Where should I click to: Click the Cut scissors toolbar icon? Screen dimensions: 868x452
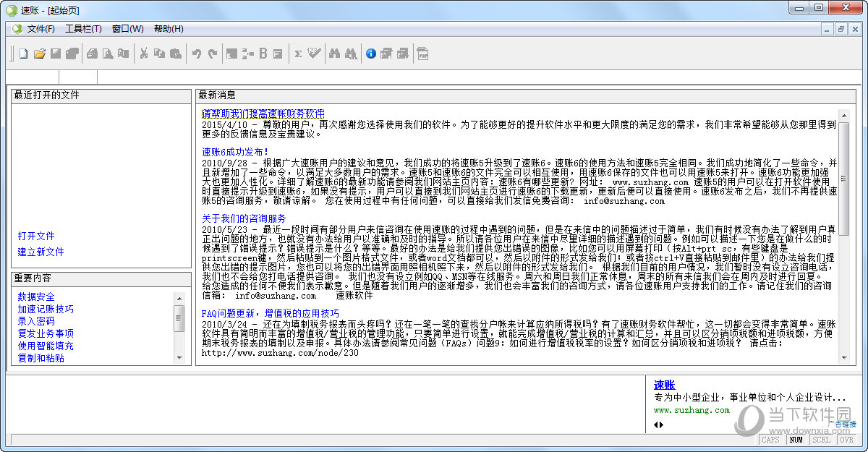[x=143, y=54]
